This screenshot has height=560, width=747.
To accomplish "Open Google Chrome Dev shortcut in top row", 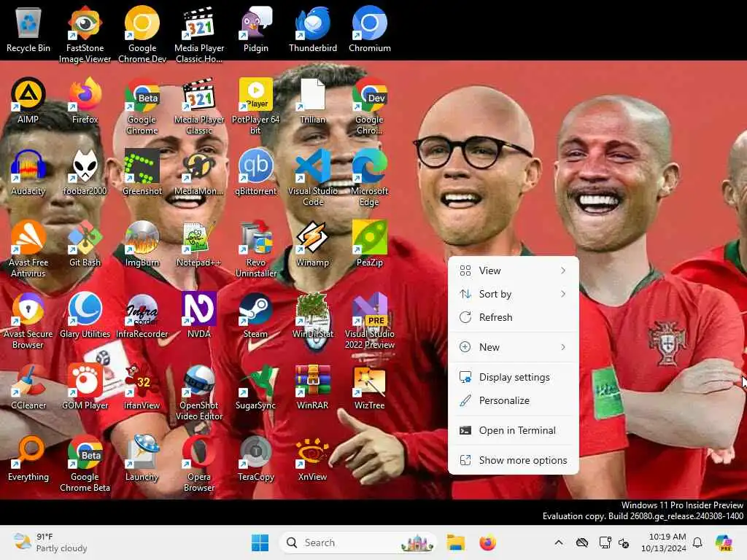I will tap(142, 34).
